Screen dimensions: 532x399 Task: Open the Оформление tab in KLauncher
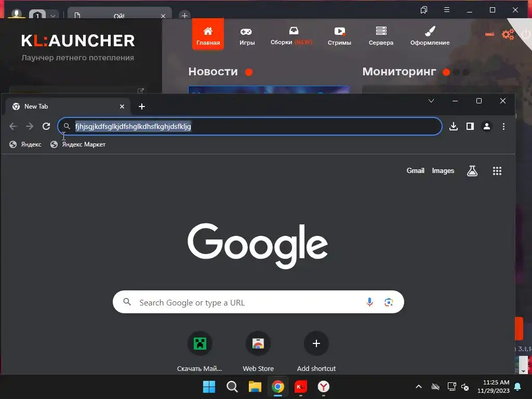(430, 36)
